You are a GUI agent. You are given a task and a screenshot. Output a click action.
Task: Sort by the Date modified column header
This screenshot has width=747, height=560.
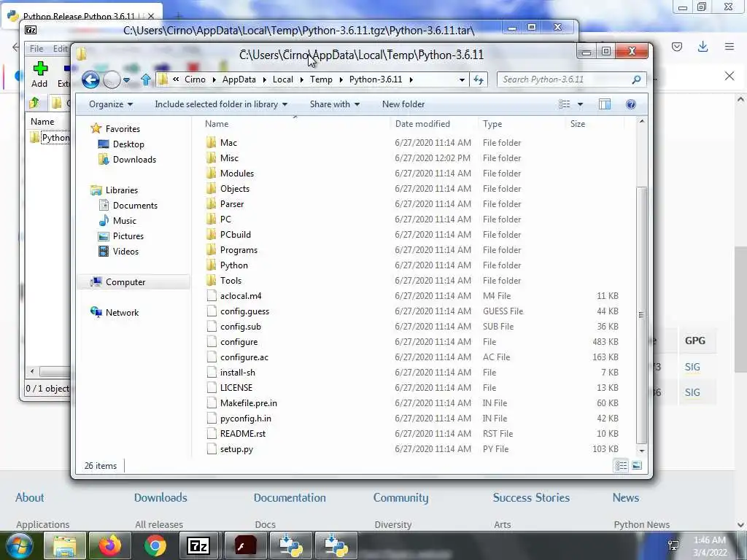(x=422, y=124)
